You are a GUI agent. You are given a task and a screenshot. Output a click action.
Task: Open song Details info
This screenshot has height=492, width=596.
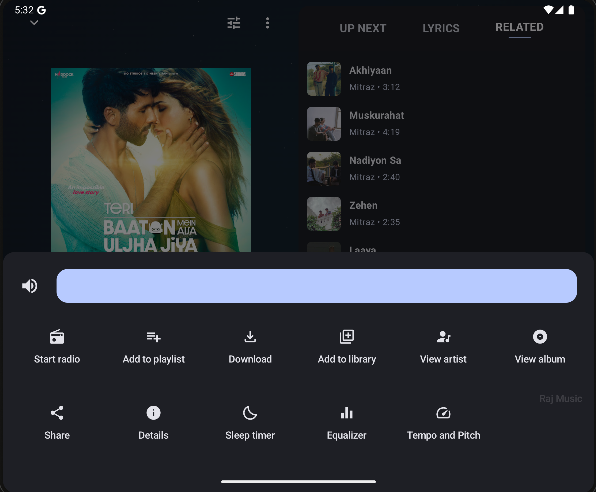[154, 423]
